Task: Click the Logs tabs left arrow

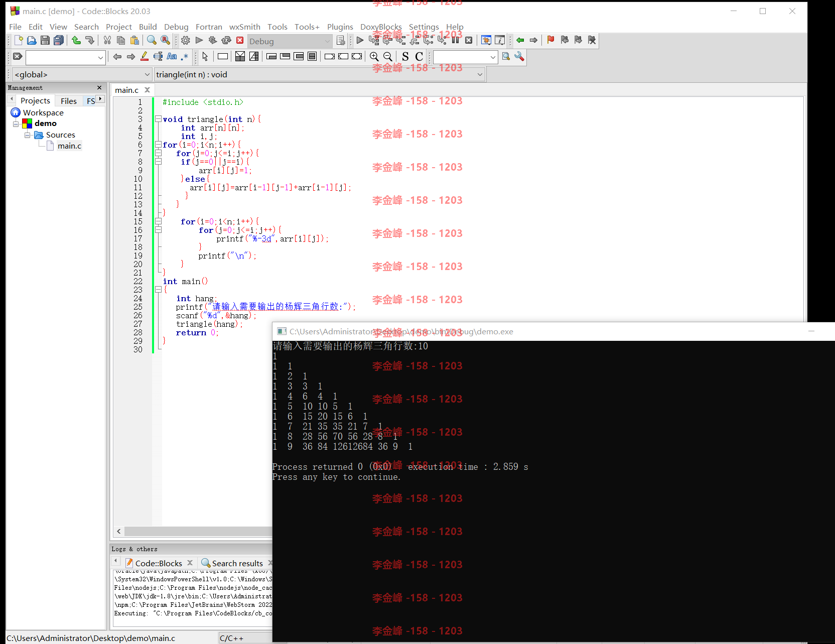Action: click(115, 561)
